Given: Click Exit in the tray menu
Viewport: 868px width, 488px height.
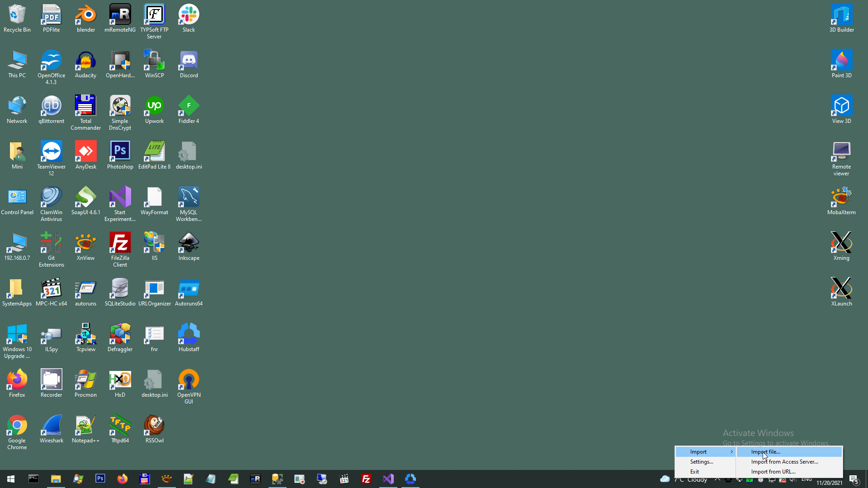Looking at the screenshot, I should (694, 471).
